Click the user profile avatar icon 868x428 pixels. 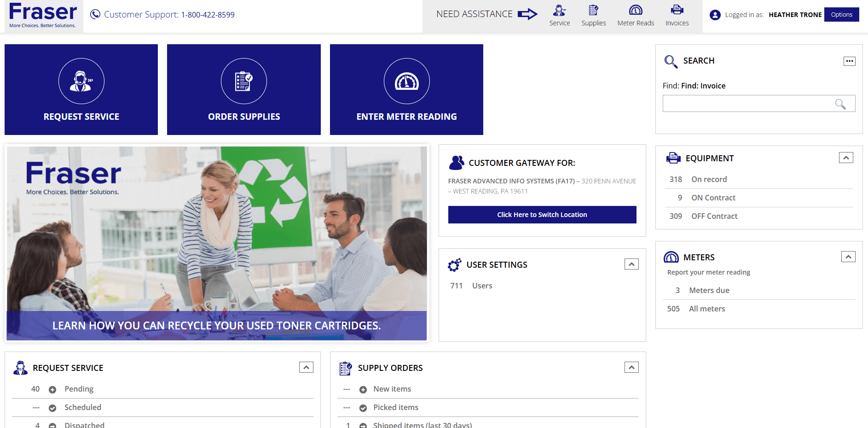(x=715, y=15)
